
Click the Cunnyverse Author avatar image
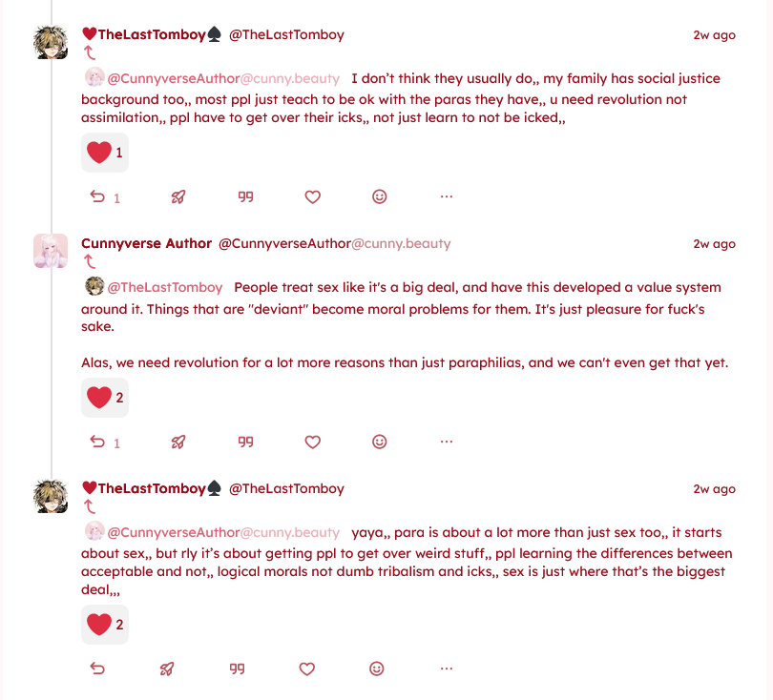click(51, 251)
